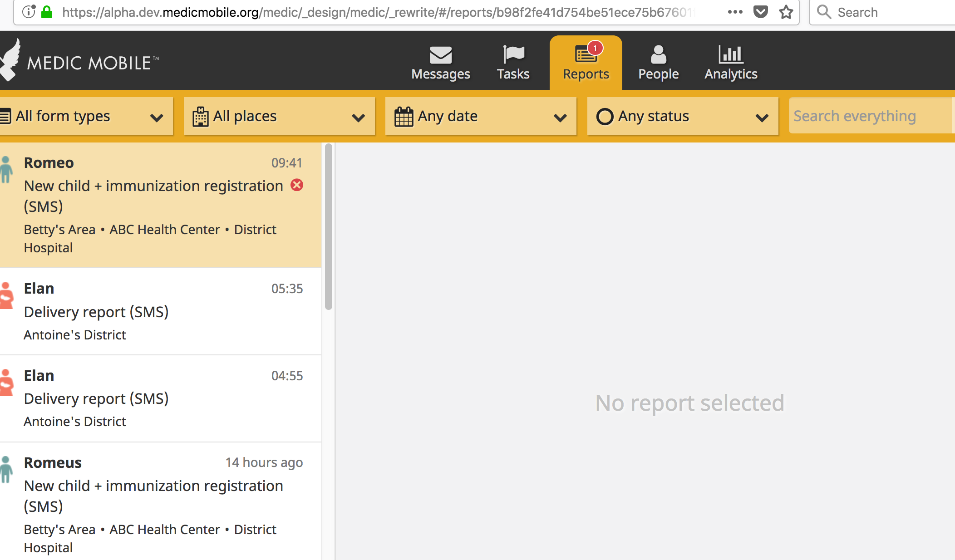Expand the All form types dropdown
Image resolution: width=955 pixels, height=560 pixels.
pyautogui.click(x=85, y=116)
